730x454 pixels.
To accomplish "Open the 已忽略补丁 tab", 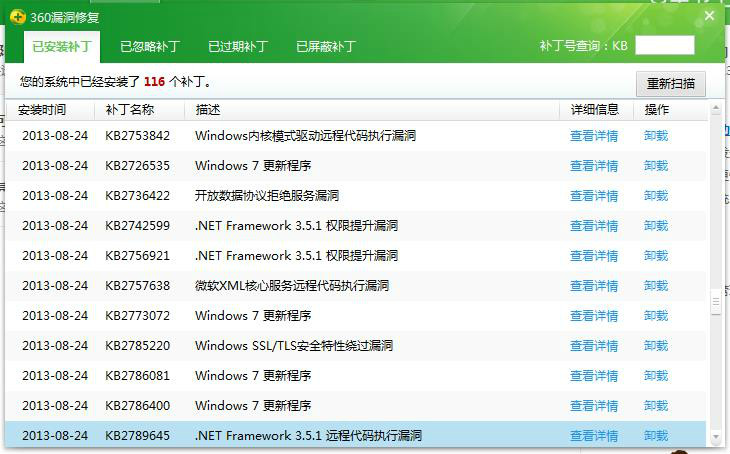I will coord(150,47).
